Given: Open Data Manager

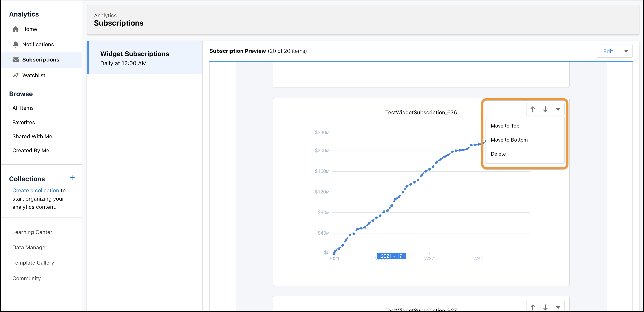Looking at the screenshot, I should pyautogui.click(x=30, y=247).
